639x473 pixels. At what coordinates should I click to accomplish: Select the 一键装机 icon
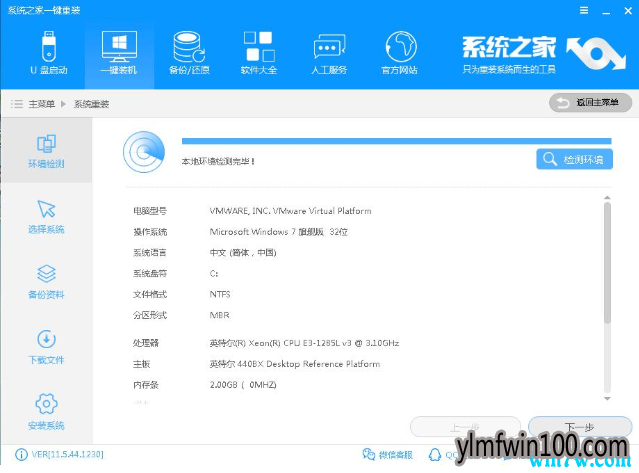tap(119, 53)
